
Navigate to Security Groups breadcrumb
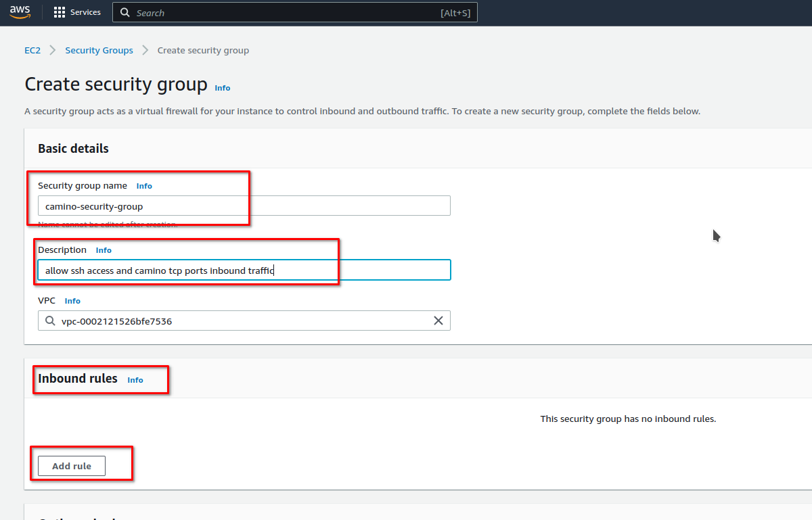[x=99, y=51]
